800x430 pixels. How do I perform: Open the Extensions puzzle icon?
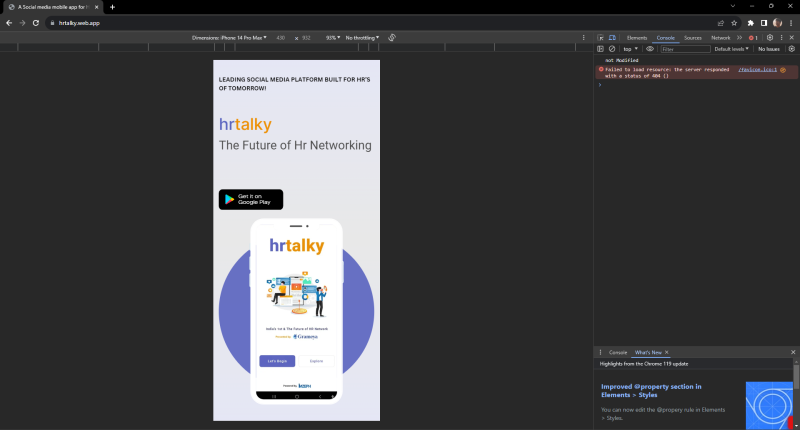[751, 23]
